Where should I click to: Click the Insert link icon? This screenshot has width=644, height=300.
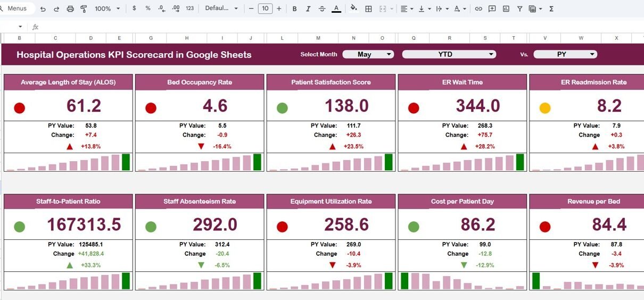(478, 9)
